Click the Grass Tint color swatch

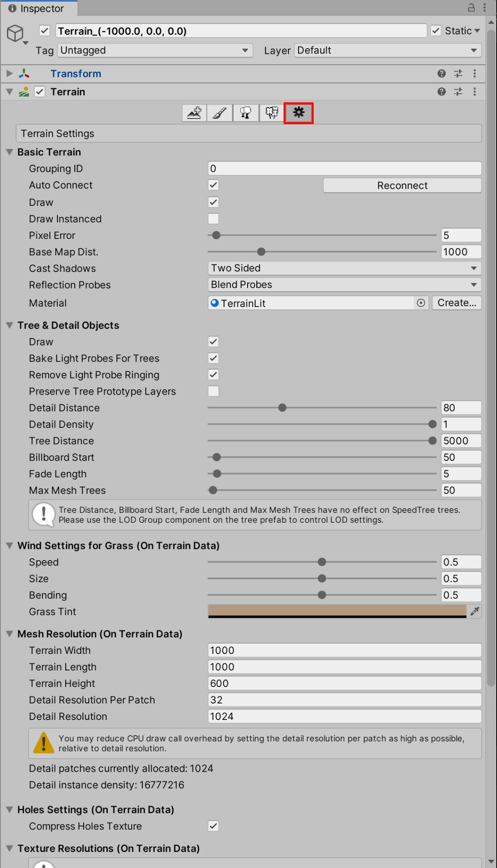point(337,611)
